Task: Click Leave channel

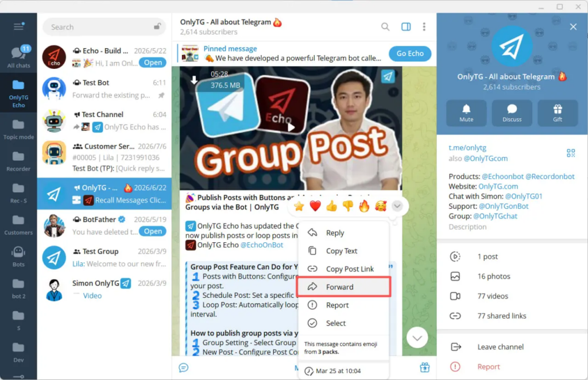Action: click(x=512, y=347)
